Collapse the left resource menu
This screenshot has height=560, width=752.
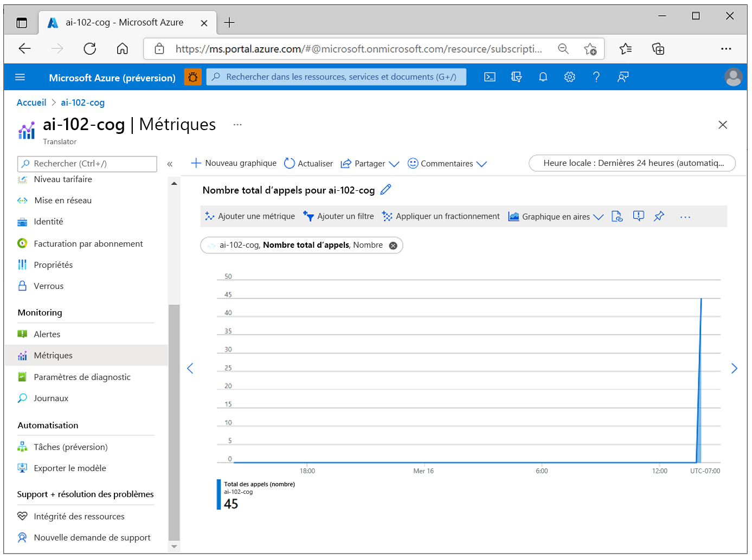170,164
